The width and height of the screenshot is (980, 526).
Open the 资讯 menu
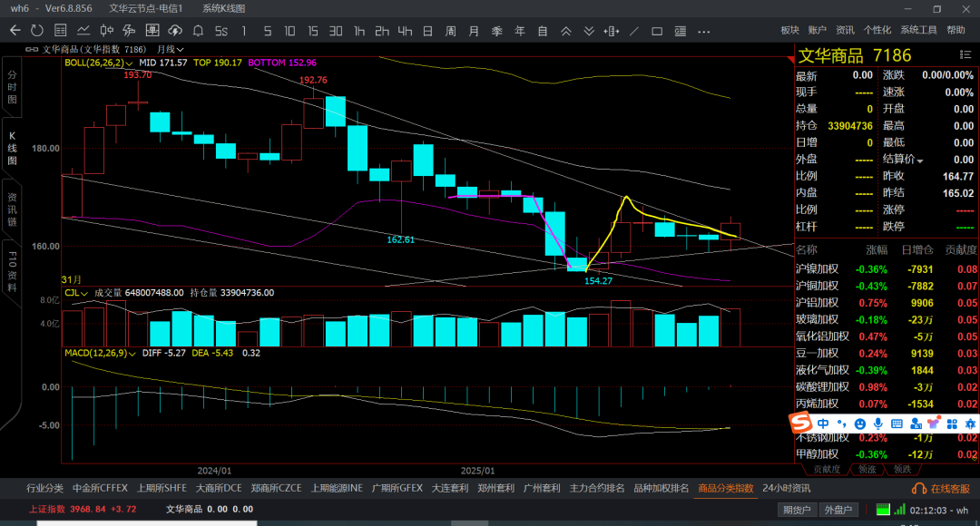pyautogui.click(x=845, y=30)
